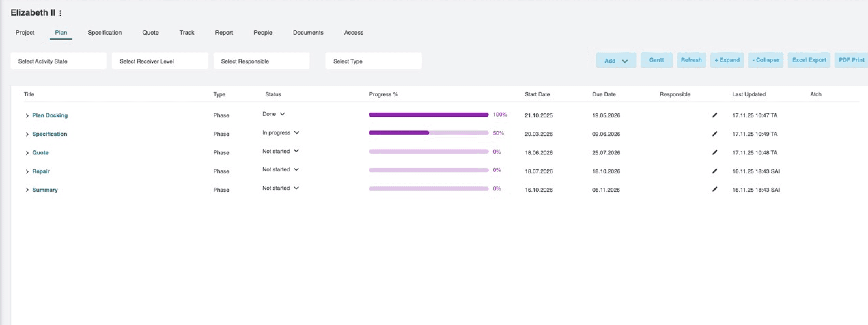Edit the Quote row with pencil icon
The image size is (868, 325).
pos(715,152)
